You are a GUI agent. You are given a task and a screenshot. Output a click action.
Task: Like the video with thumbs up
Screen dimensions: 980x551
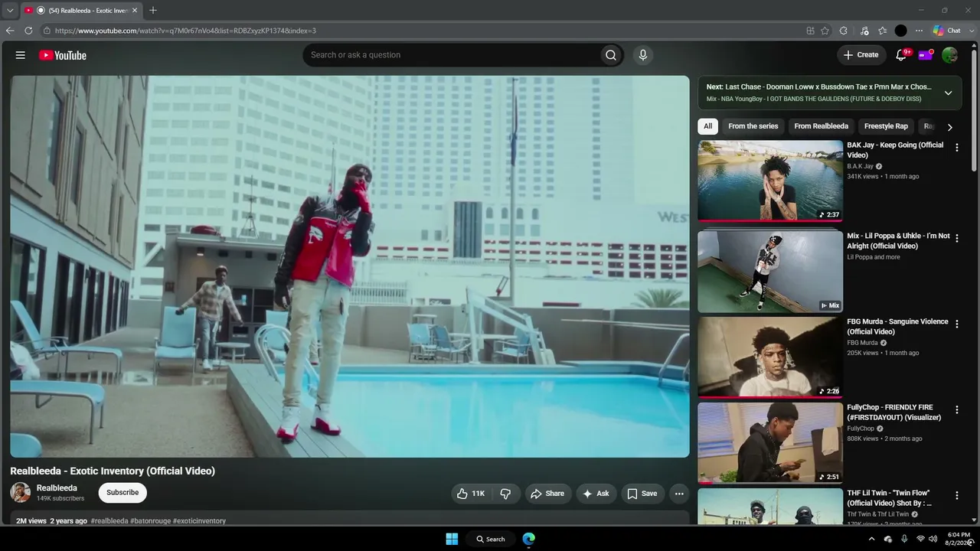[470, 494]
